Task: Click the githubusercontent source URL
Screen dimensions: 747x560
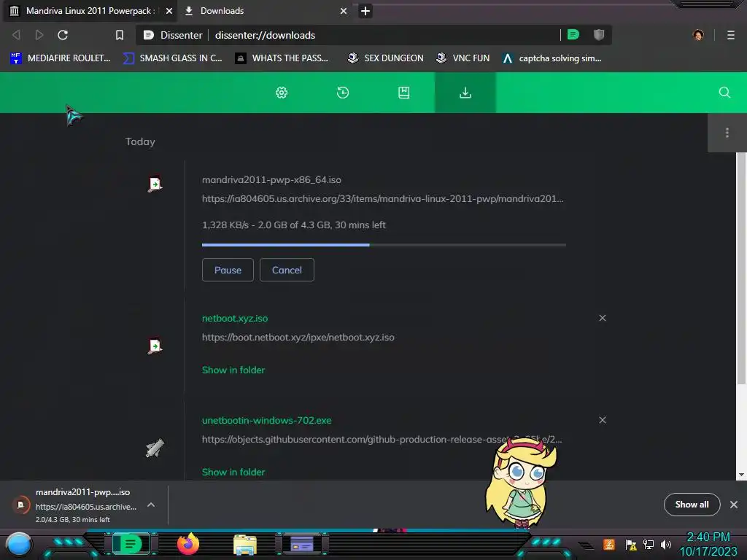Action: point(382,439)
